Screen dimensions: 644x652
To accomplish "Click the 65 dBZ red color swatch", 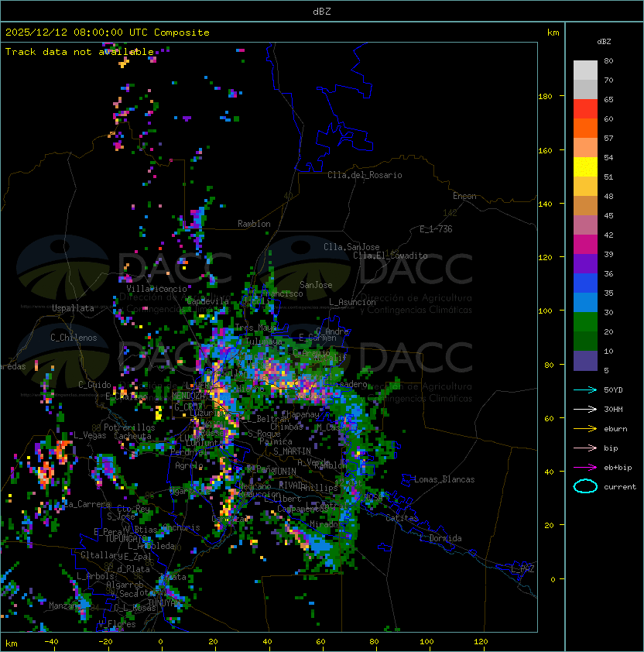I will point(585,108).
